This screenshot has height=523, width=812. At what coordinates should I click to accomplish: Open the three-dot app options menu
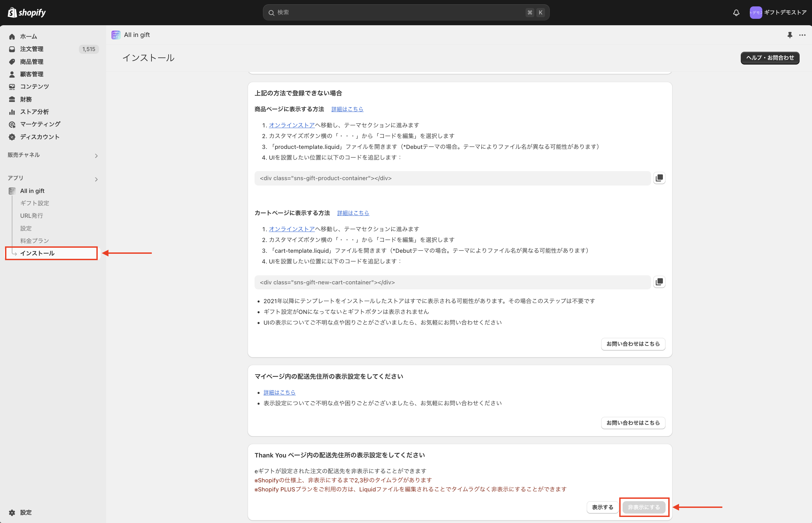coord(802,35)
